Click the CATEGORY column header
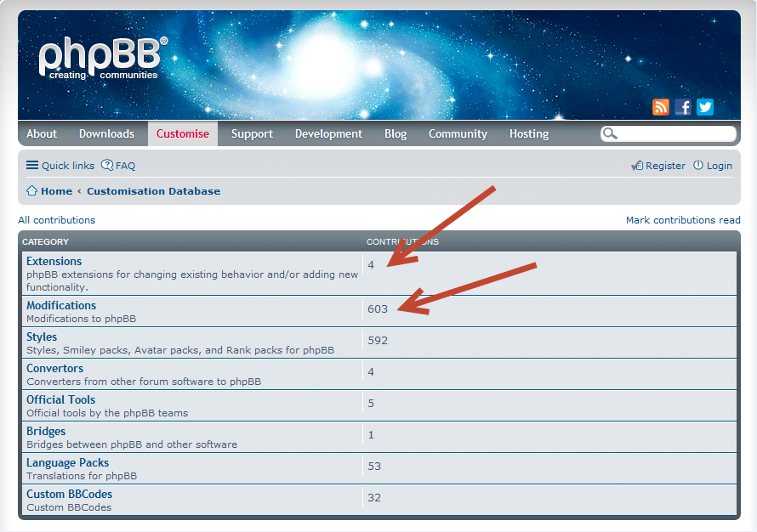Screen dimensions: 757x532 coord(45,241)
